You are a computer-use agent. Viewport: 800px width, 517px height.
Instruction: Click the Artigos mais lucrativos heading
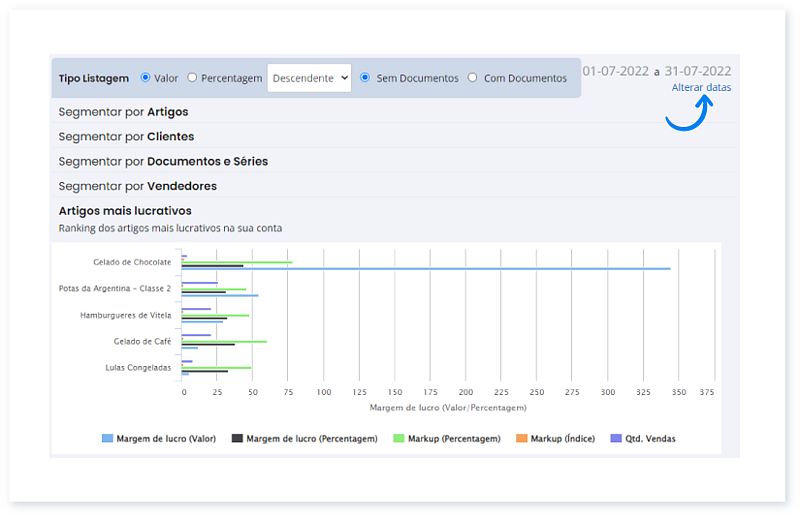click(125, 211)
